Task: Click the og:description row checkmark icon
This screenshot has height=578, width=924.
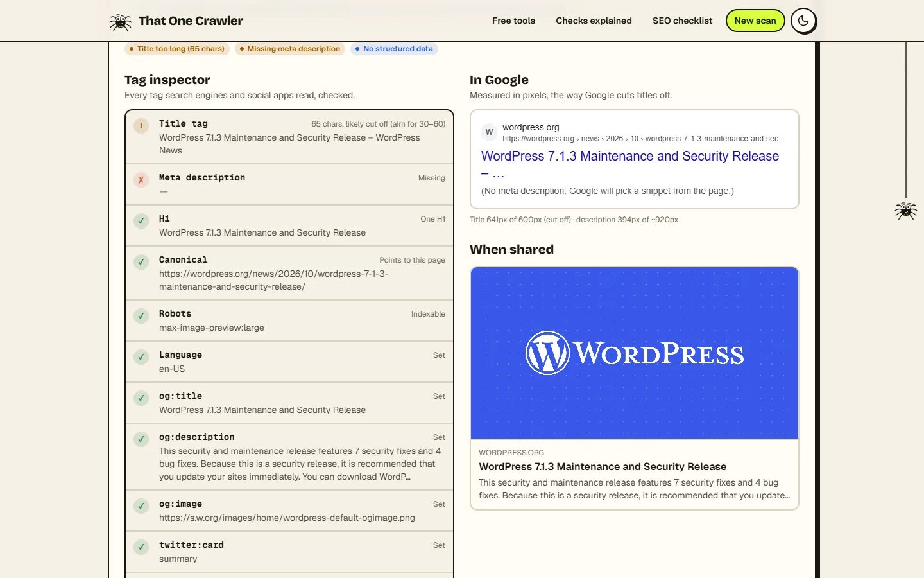Action: [x=141, y=439]
